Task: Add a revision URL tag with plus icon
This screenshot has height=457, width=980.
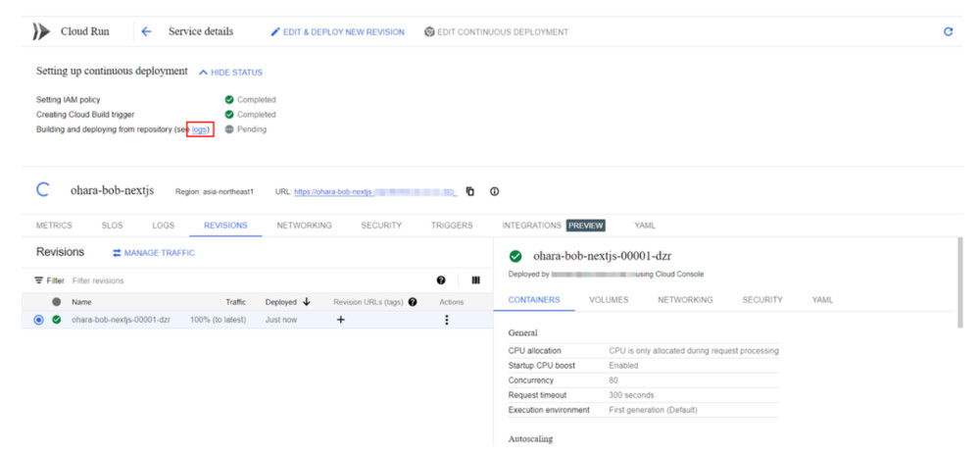Action: [x=341, y=320]
